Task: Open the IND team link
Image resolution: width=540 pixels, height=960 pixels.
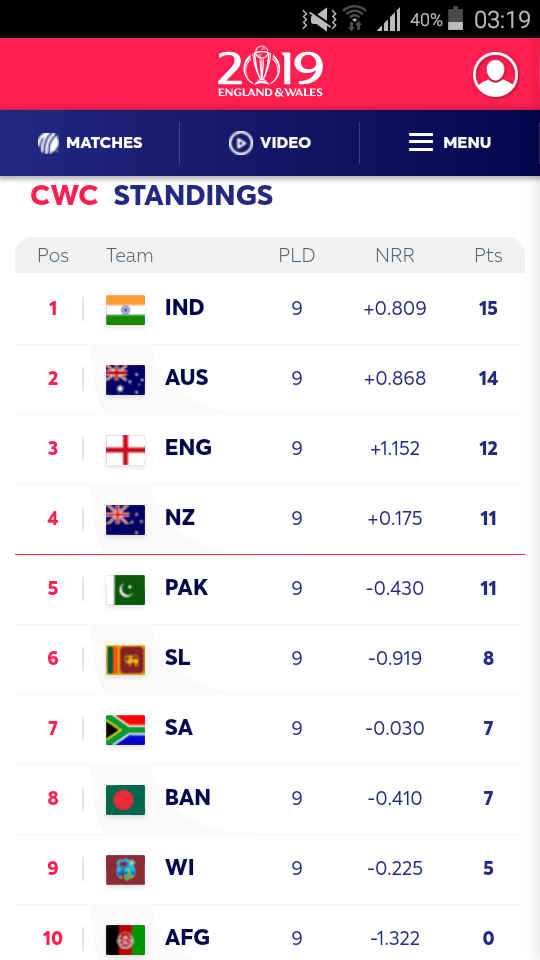Action: (184, 307)
